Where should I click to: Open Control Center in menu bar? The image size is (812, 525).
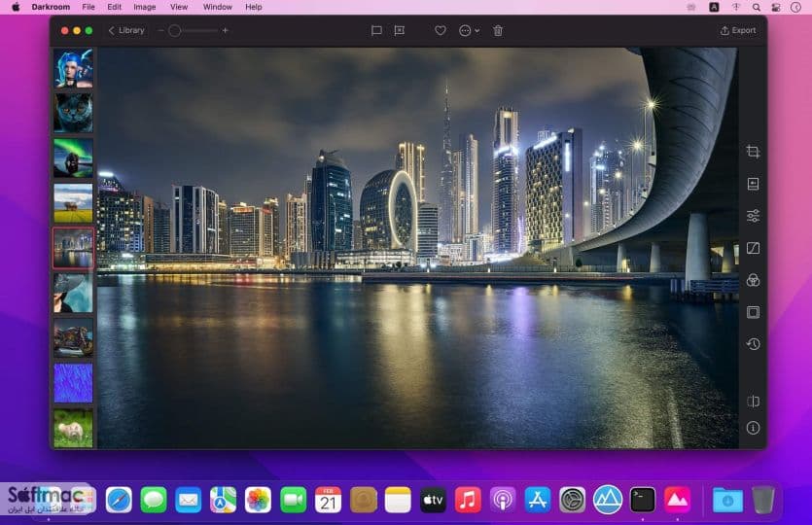(x=776, y=7)
